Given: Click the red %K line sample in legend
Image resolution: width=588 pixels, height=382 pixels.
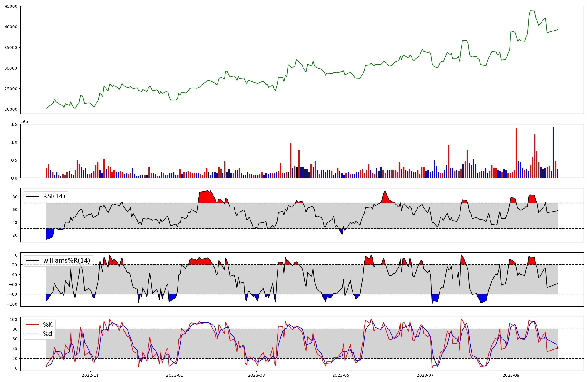Looking at the screenshot, I should [x=32, y=325].
